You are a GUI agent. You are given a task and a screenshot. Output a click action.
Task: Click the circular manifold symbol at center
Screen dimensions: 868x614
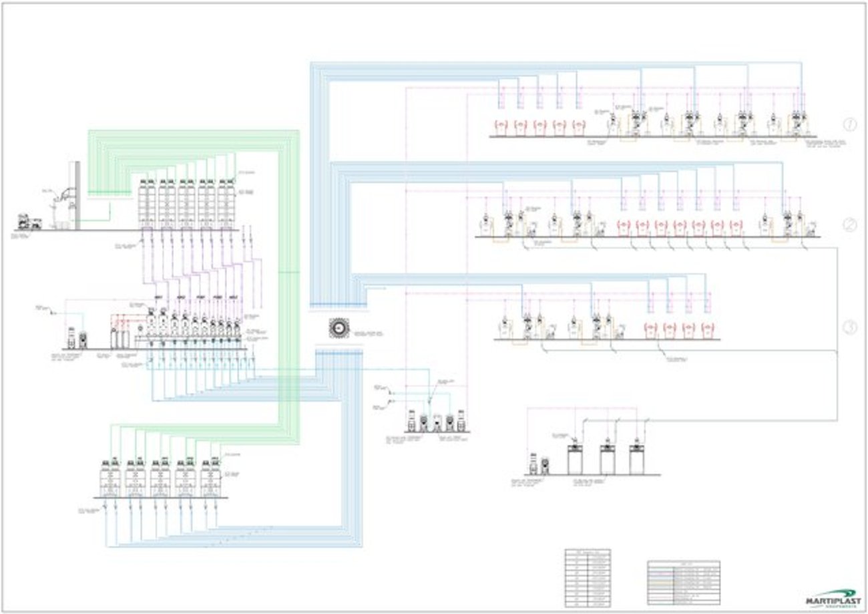pyautogui.click(x=339, y=328)
